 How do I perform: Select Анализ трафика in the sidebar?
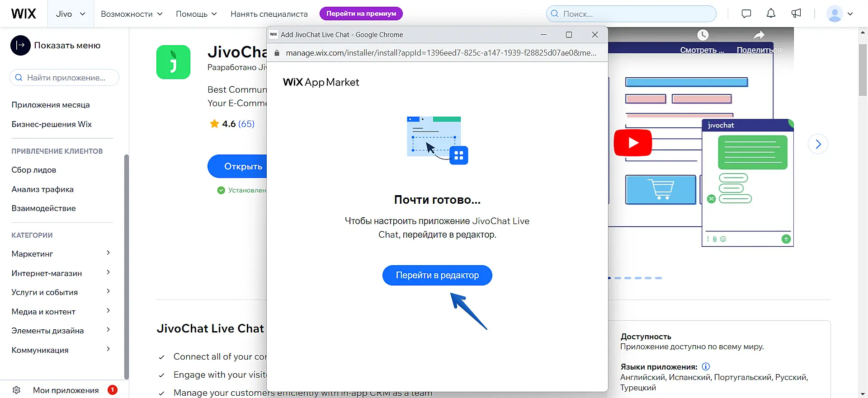42,189
